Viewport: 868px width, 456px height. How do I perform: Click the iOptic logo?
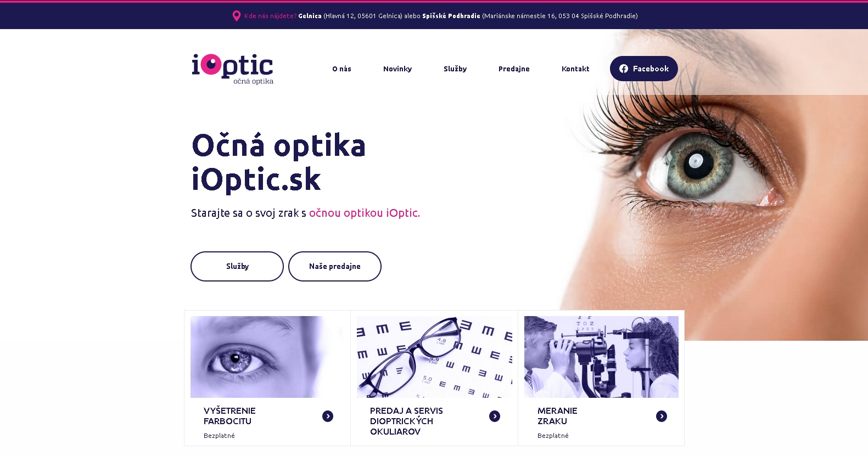tap(232, 69)
